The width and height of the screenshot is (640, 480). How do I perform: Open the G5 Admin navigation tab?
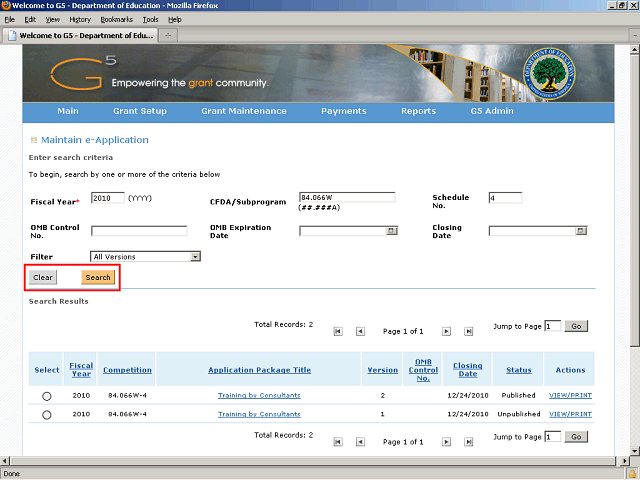(492, 111)
